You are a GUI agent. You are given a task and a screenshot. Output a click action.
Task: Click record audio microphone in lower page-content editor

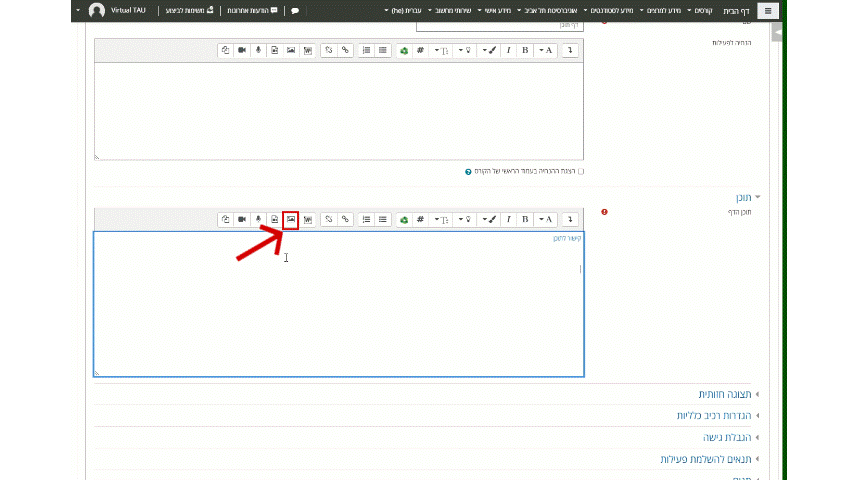point(258,219)
